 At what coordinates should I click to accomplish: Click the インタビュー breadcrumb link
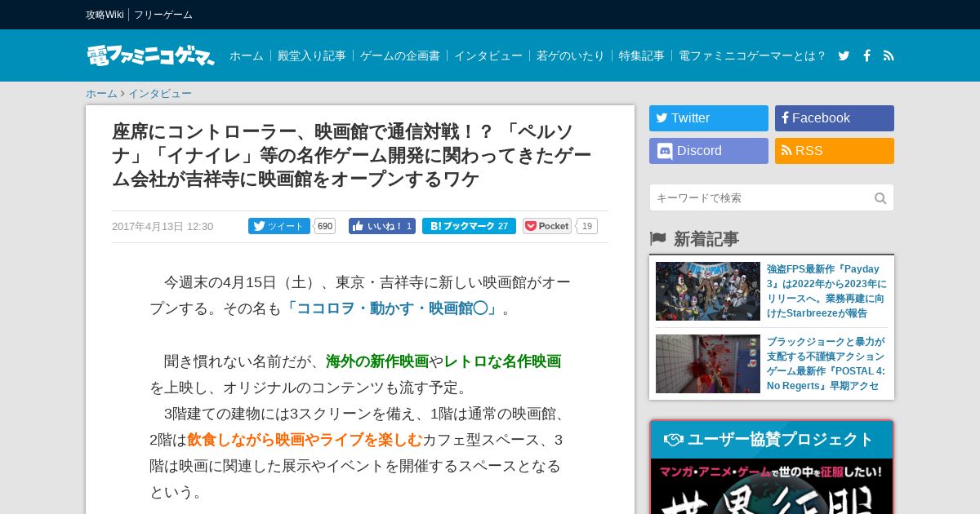click(160, 94)
